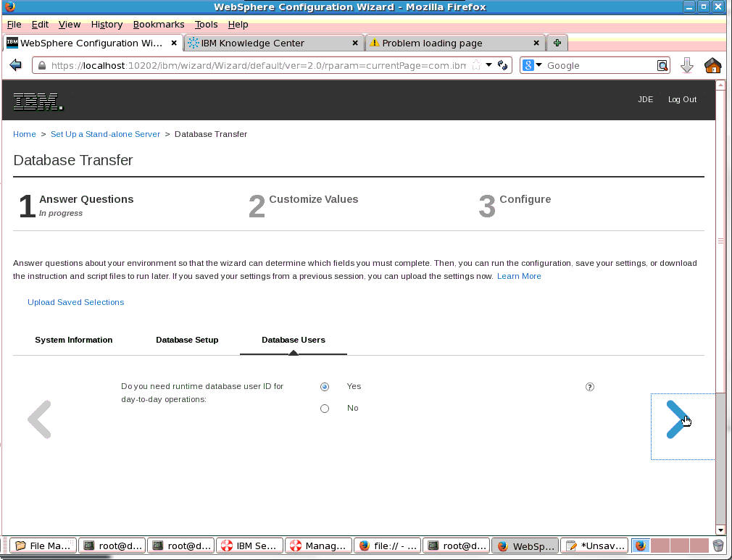Open the downloads arrow icon

[x=687, y=65]
